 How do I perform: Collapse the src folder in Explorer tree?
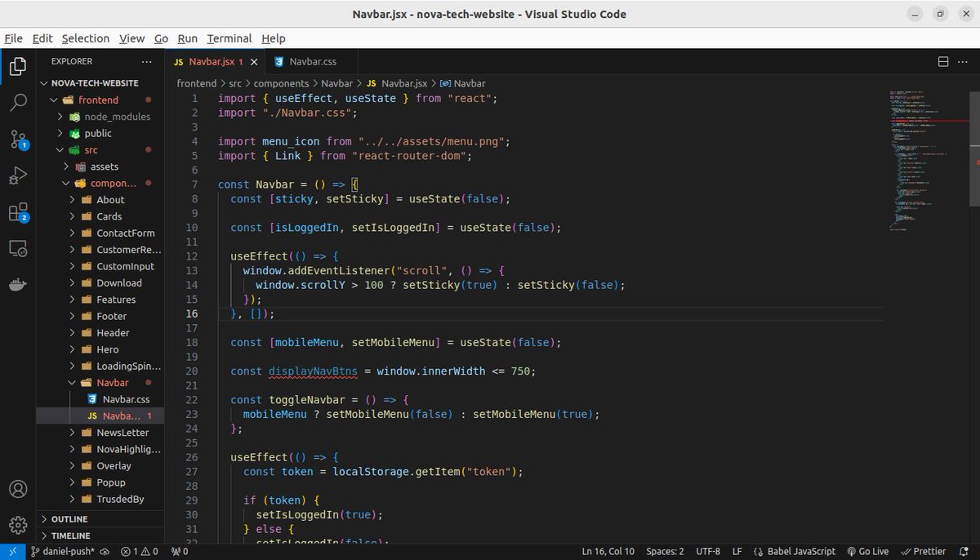tap(101, 150)
